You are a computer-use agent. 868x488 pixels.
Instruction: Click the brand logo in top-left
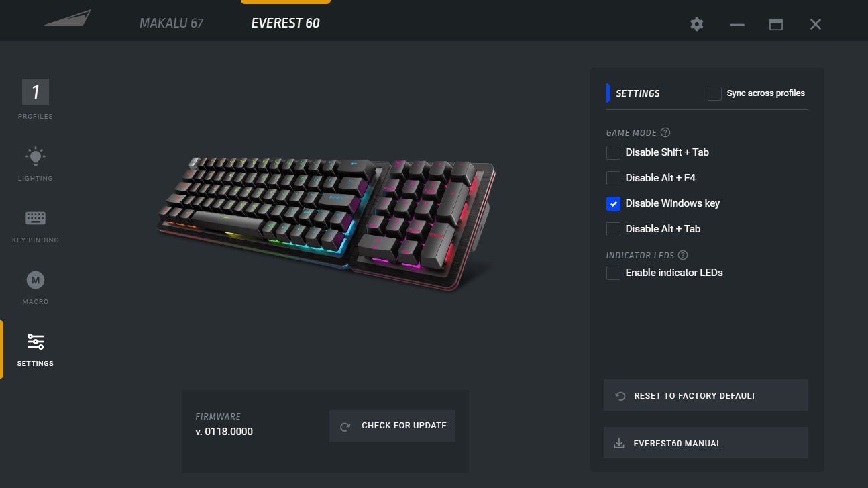[68, 18]
